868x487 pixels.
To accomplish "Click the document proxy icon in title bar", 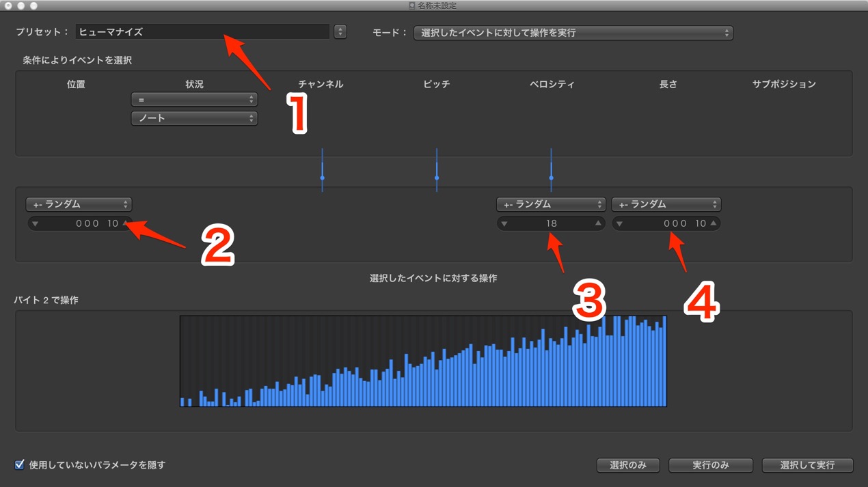I will click(412, 5).
